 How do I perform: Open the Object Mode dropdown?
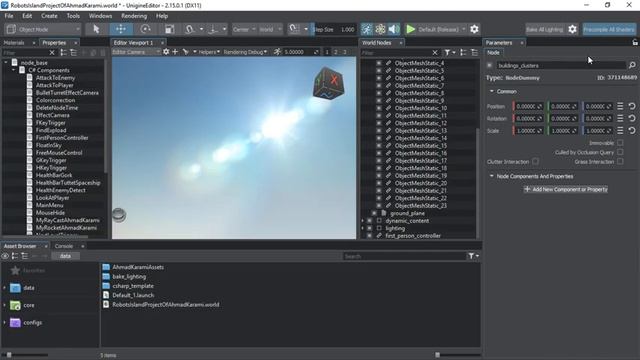coord(43,29)
